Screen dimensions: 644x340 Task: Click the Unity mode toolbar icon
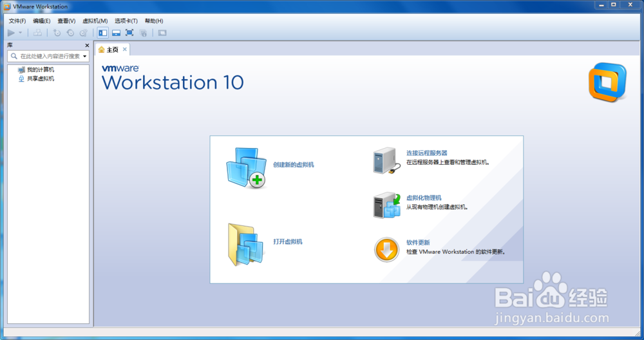(x=144, y=33)
